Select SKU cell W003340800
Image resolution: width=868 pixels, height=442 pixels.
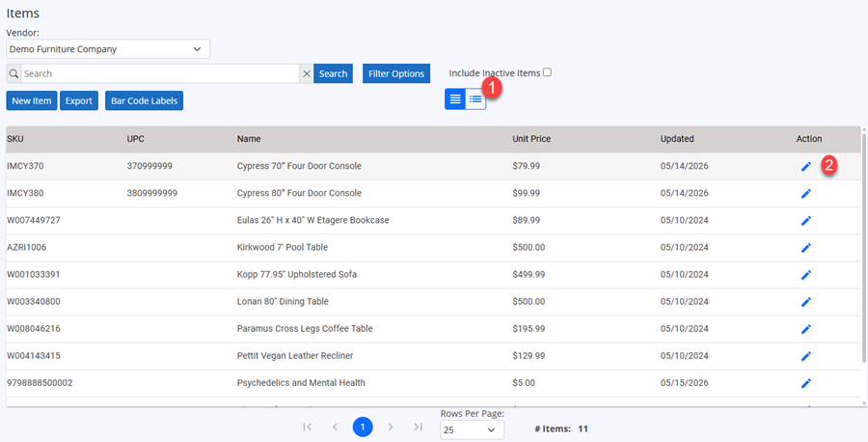click(x=33, y=302)
